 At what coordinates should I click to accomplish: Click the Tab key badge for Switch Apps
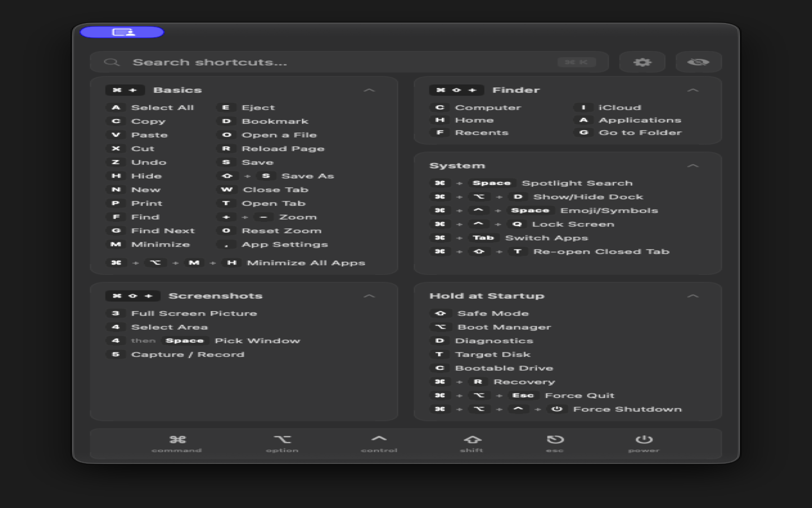pos(483,238)
